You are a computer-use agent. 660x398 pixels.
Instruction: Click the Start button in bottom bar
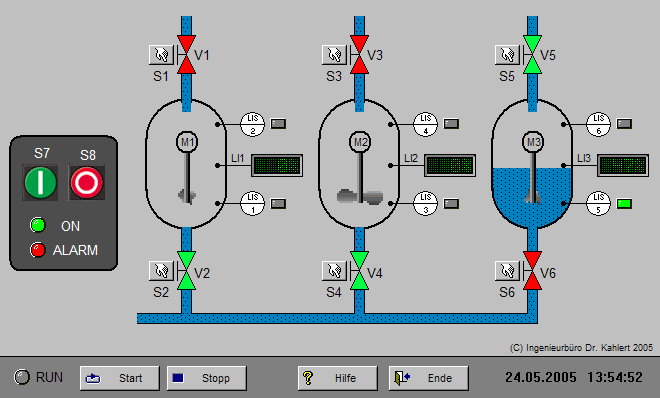120,378
